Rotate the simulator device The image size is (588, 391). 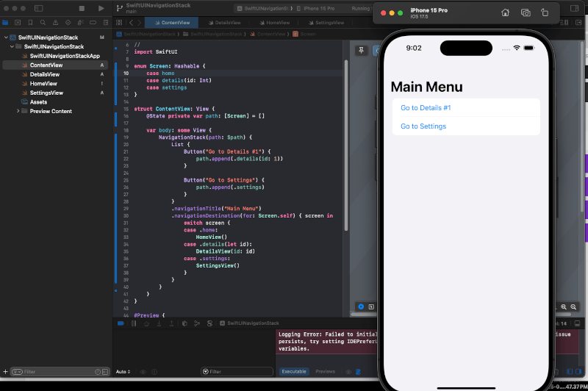click(545, 12)
